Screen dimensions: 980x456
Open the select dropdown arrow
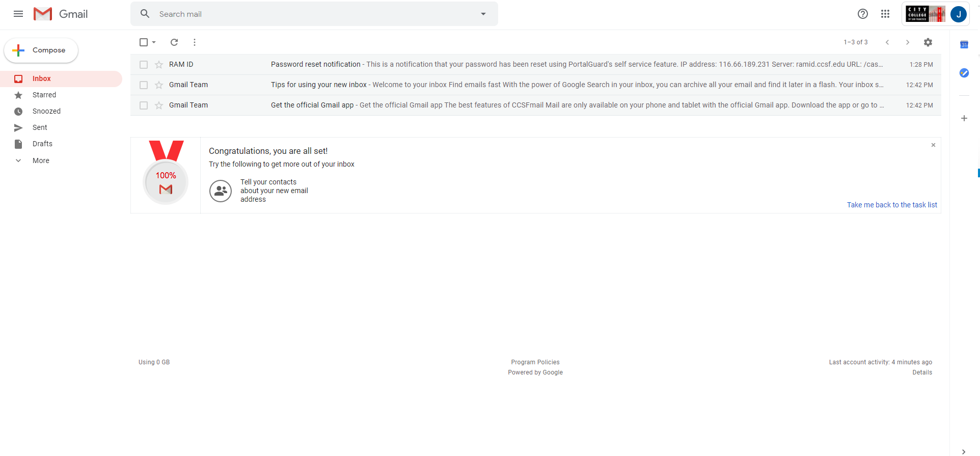coord(154,42)
